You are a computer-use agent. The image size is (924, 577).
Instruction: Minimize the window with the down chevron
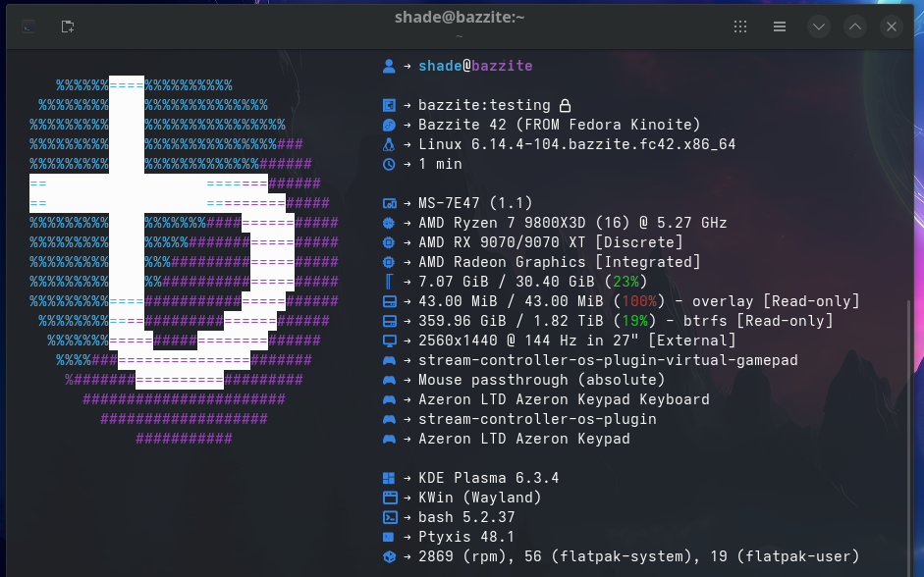click(x=819, y=26)
